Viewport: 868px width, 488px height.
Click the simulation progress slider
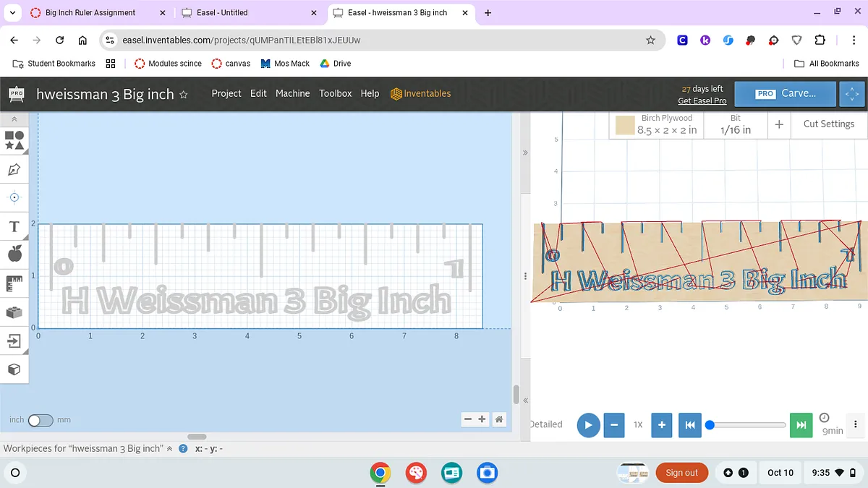coord(747,425)
